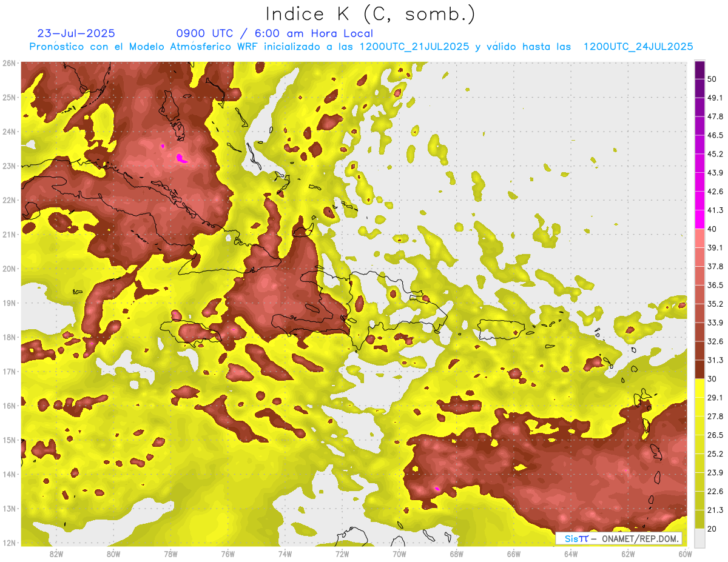The image size is (728, 562).
Task: Select the forecast date '23-Jul-2025'
Action: [76, 33]
